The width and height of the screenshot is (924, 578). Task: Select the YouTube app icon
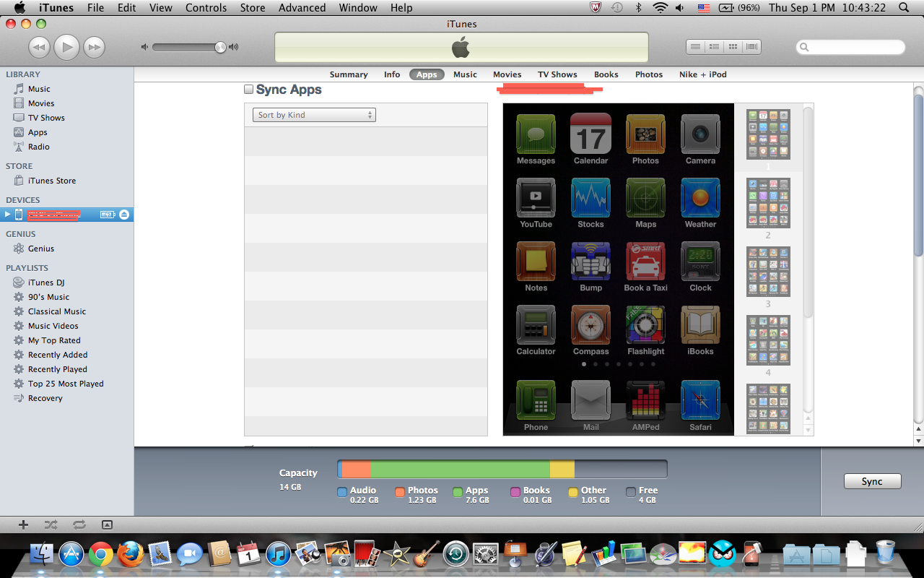(x=536, y=197)
